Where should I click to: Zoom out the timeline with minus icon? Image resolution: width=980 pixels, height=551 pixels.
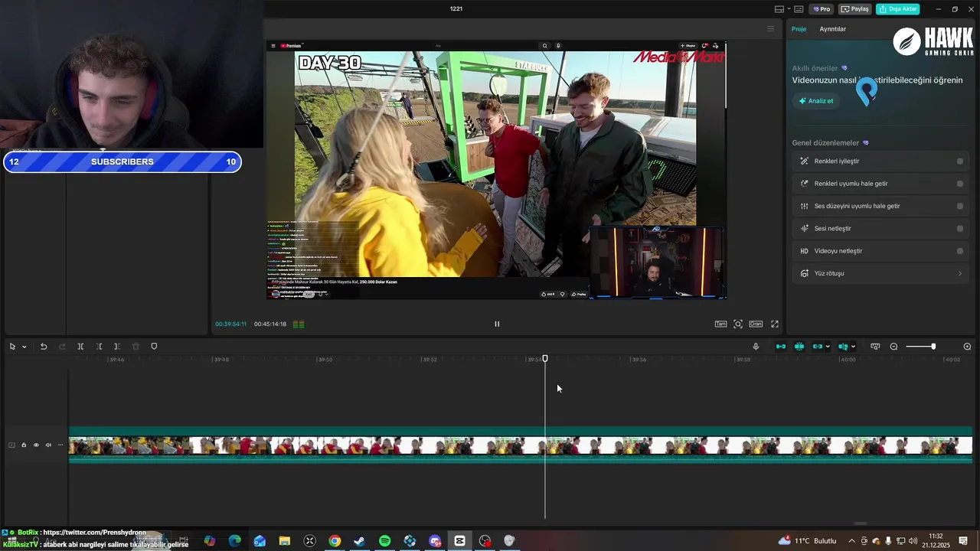[x=893, y=347]
